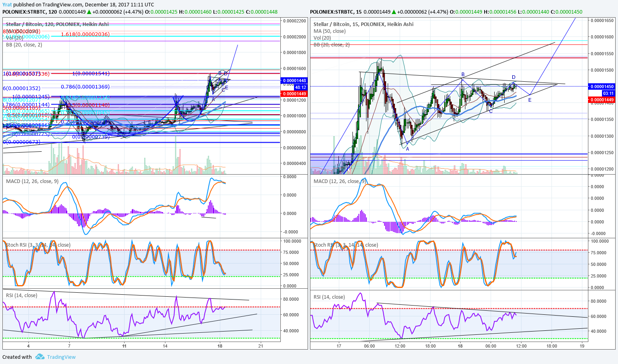Select the POLONIEX:STRBTC, 15 header symbol
The height and width of the screenshot is (364, 618).
tap(335, 12)
